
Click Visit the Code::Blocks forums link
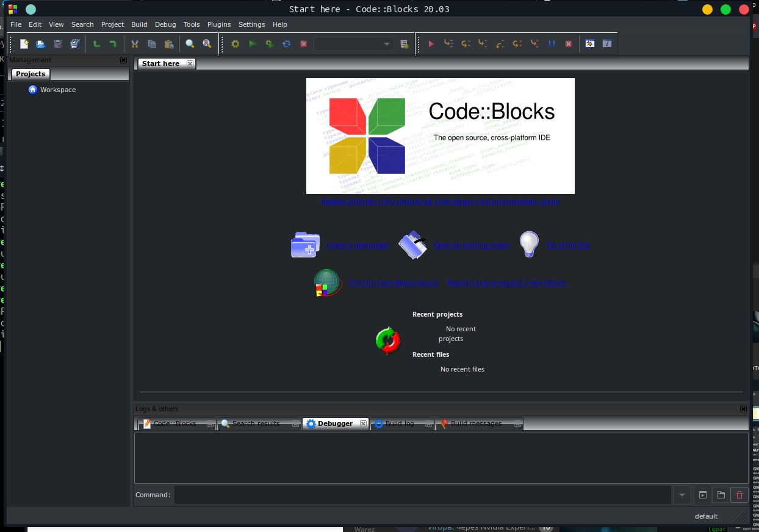tap(394, 282)
